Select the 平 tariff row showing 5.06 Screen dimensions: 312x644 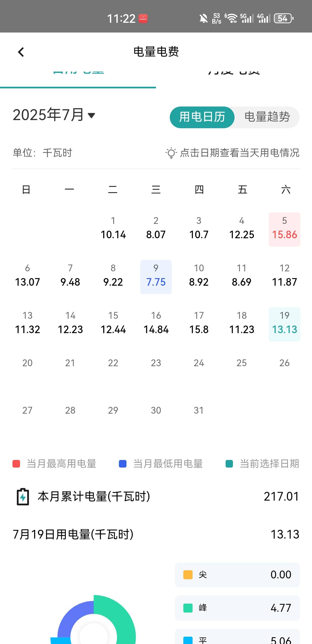point(237,637)
